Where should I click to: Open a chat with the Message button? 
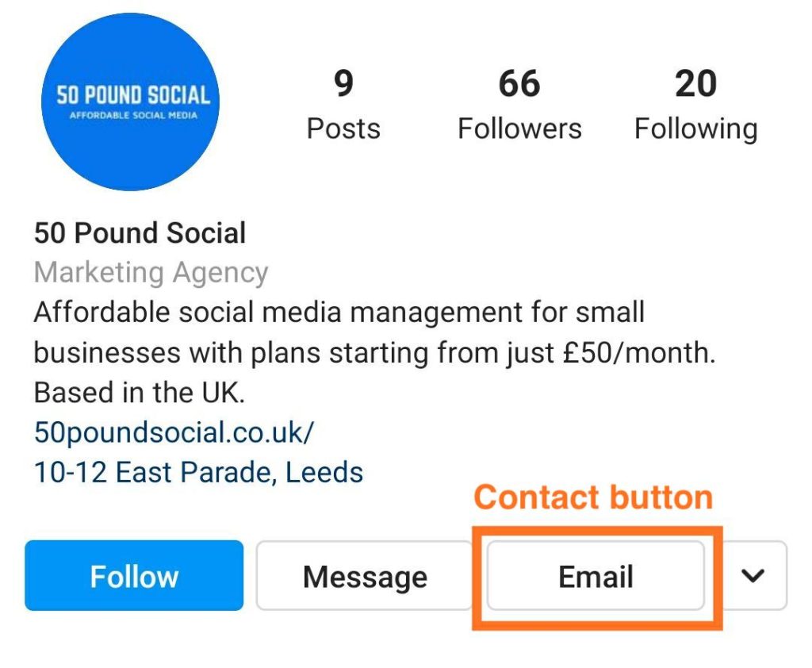point(365,577)
